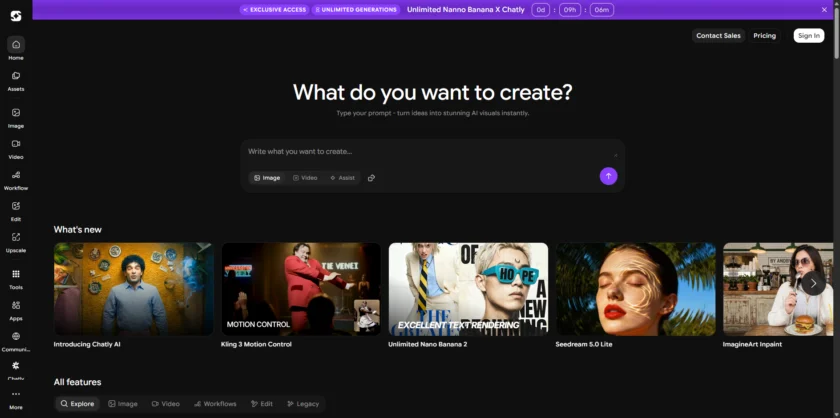This screenshot has width=840, height=418.
Task: Show next What's new cards arrow
Action: [813, 283]
